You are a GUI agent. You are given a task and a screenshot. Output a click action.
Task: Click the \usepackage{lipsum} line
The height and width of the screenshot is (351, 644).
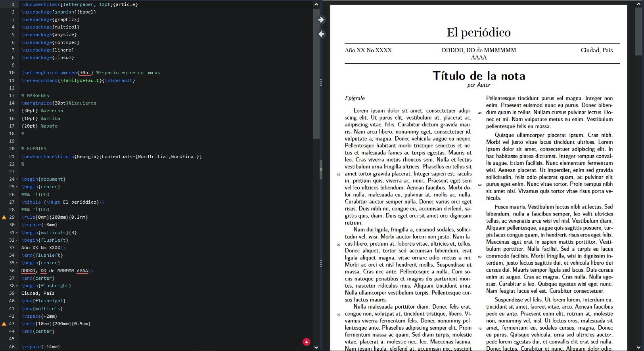48,57
